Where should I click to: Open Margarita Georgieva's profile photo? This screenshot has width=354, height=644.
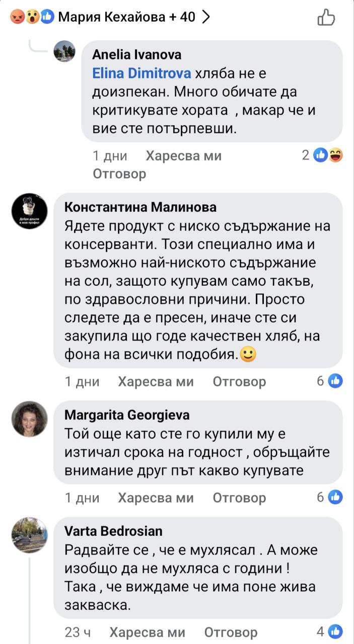[29, 419]
